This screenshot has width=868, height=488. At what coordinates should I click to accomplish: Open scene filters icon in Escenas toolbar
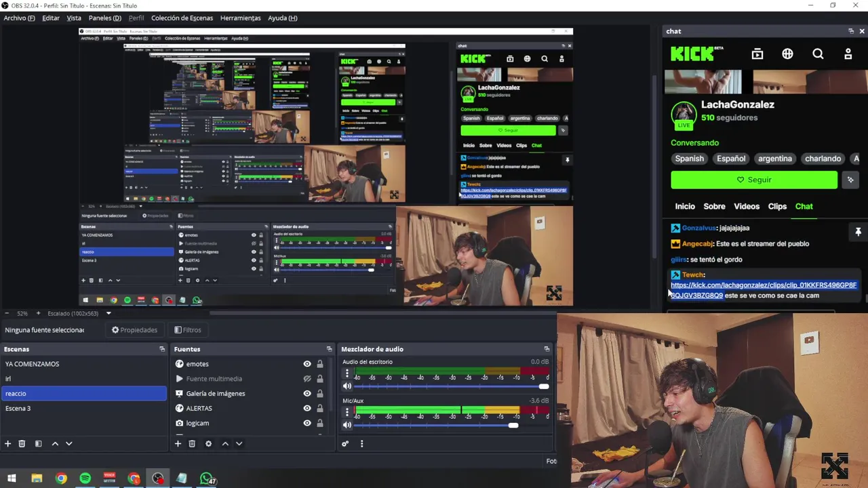(x=38, y=443)
